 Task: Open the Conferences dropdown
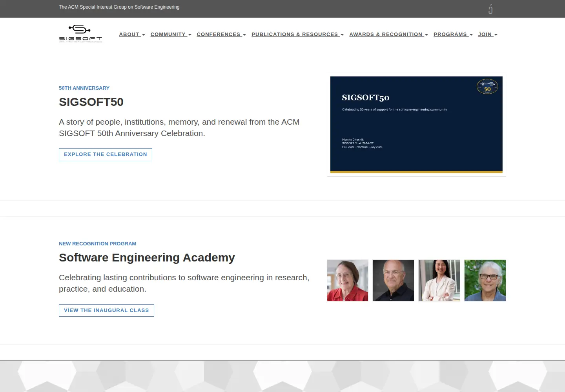(221, 34)
